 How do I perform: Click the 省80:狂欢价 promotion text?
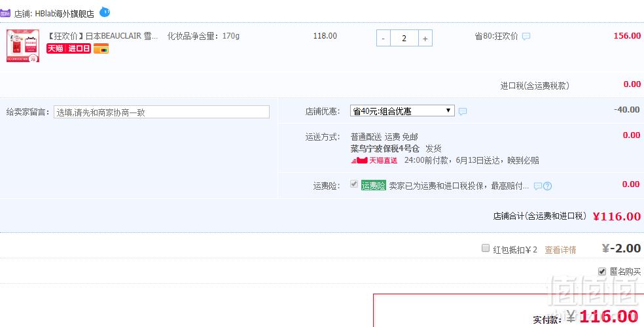[496, 36]
